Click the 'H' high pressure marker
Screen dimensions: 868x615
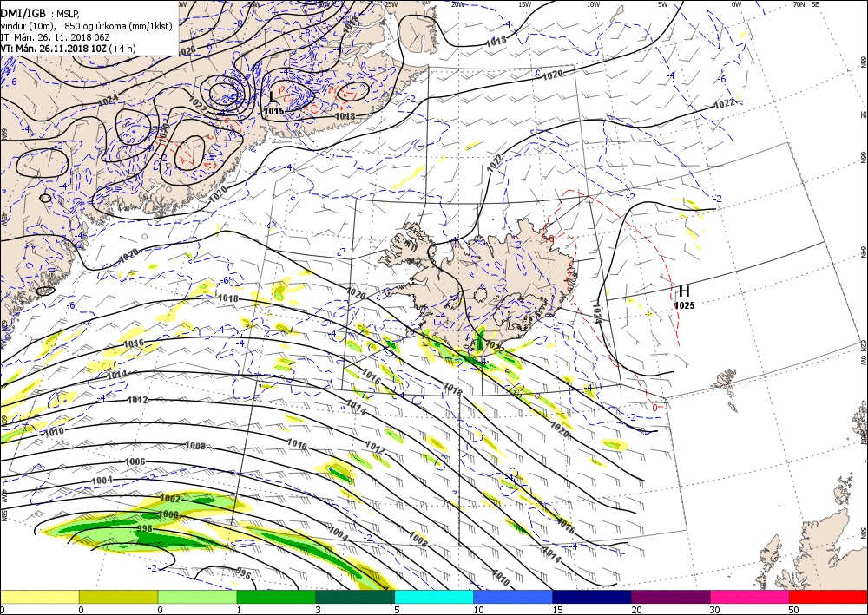click(684, 291)
